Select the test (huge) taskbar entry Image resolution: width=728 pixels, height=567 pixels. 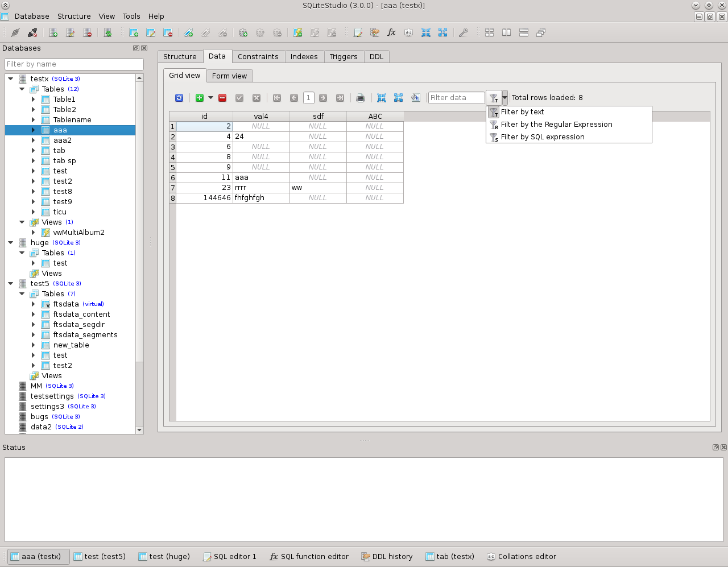(x=164, y=556)
